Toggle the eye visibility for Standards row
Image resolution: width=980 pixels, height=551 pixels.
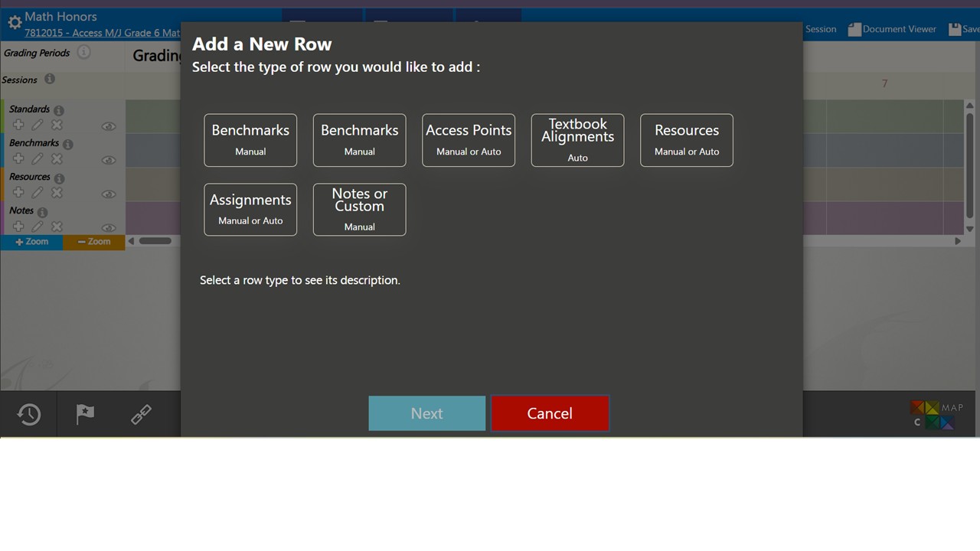pos(109,126)
